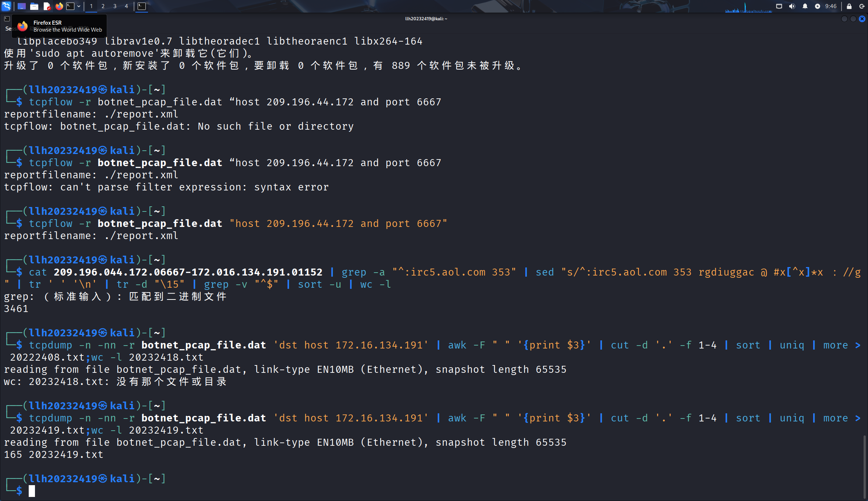The height and width of the screenshot is (501, 868).
Task: Mute system audio via the speaker icon
Action: (x=792, y=6)
